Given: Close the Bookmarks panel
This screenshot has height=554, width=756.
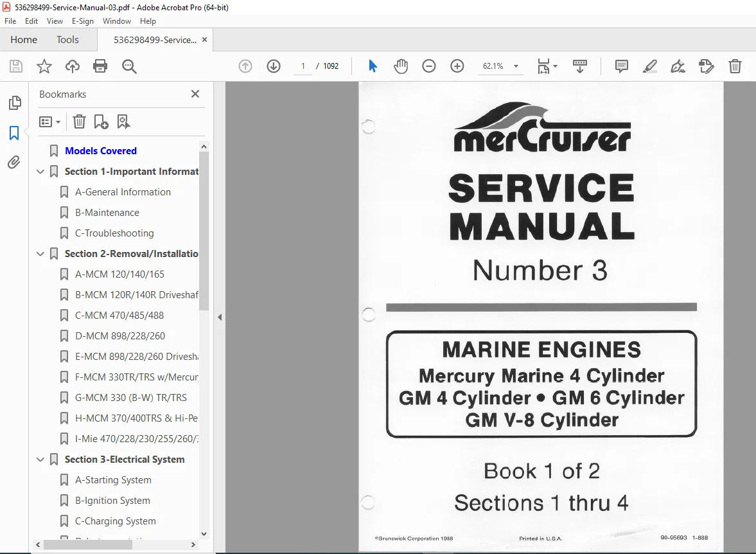Looking at the screenshot, I should point(195,94).
